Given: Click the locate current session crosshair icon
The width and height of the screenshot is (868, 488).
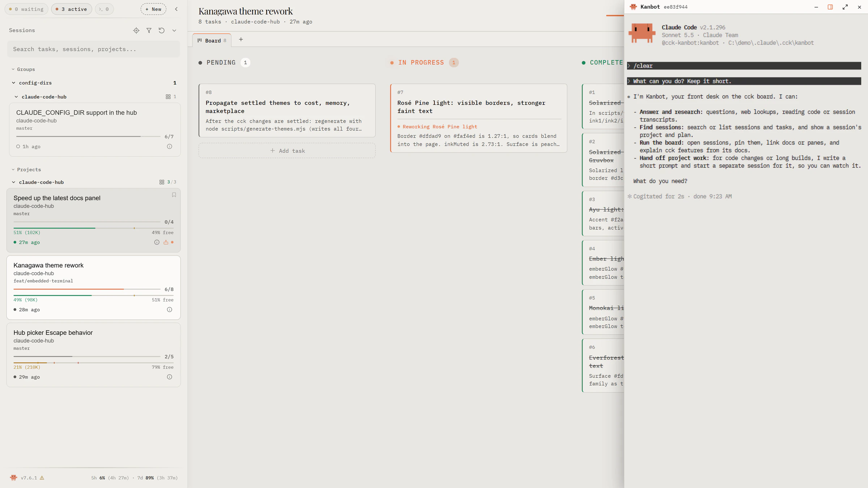Looking at the screenshot, I should [136, 31].
